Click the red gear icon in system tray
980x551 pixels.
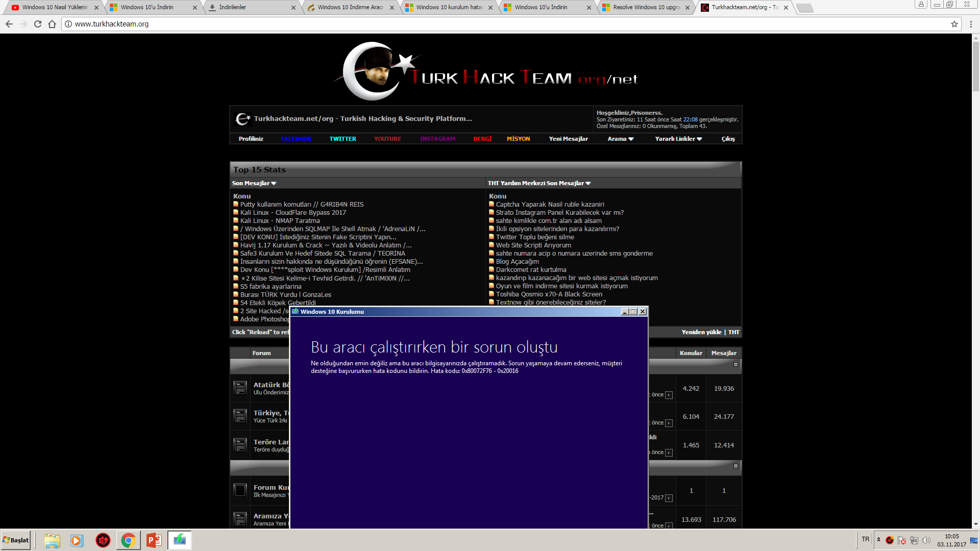click(890, 540)
